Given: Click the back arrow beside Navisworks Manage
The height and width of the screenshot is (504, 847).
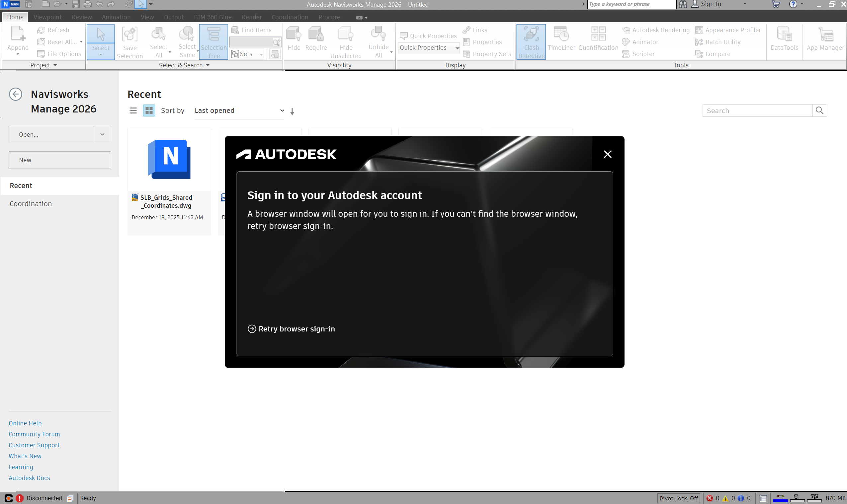Looking at the screenshot, I should coord(15,94).
